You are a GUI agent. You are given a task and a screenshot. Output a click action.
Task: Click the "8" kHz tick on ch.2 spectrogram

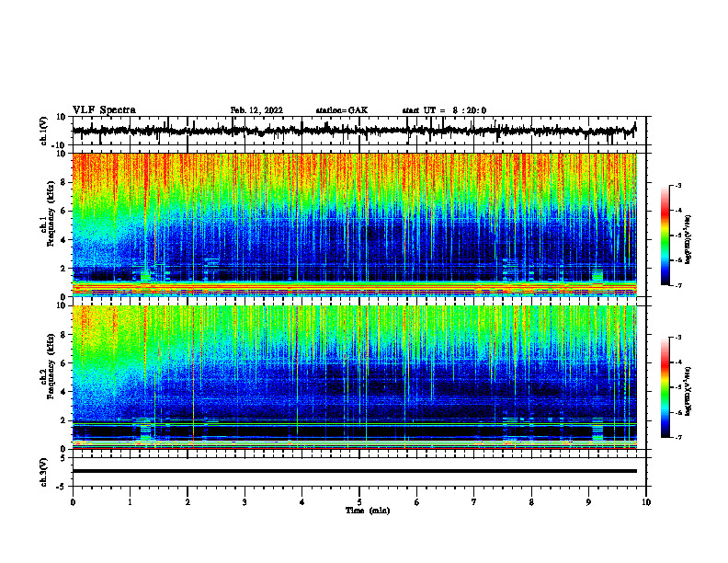tap(64, 335)
